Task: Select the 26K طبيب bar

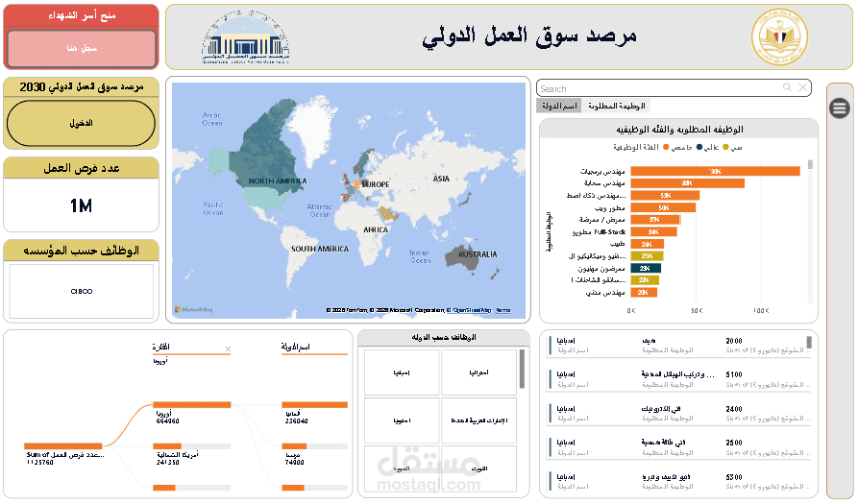Action: tap(648, 245)
